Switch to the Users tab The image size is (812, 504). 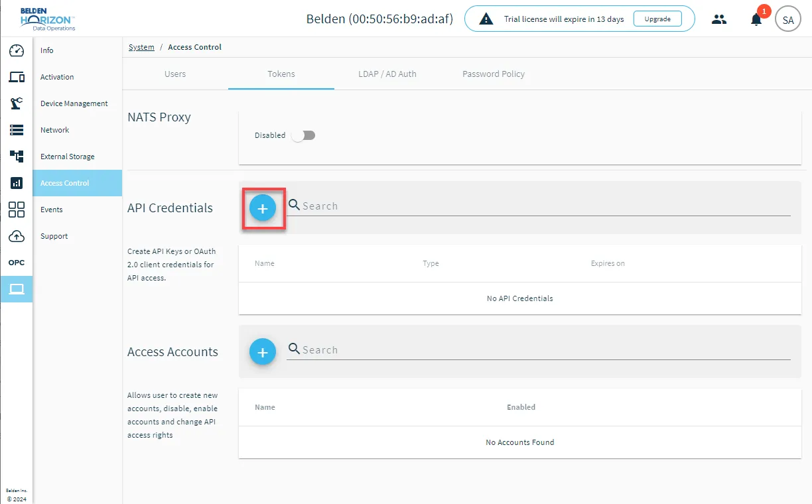(175, 74)
